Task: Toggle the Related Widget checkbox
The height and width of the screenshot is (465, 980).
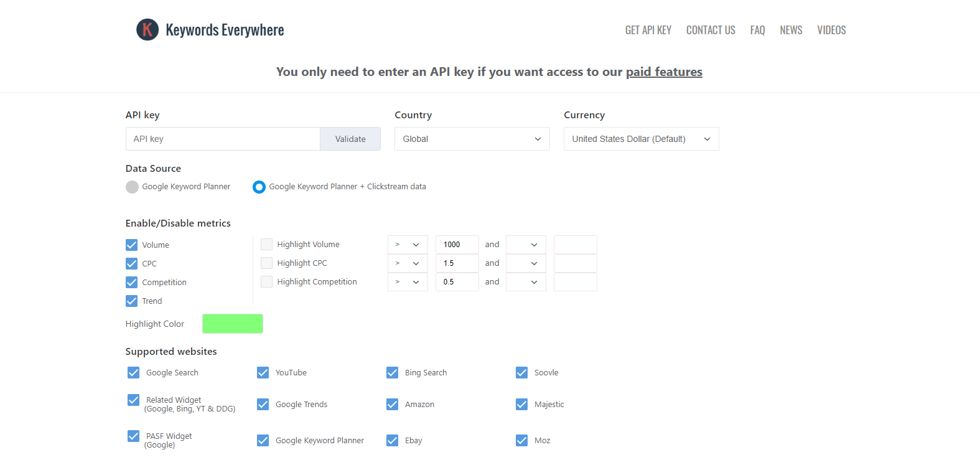Action: click(x=133, y=400)
